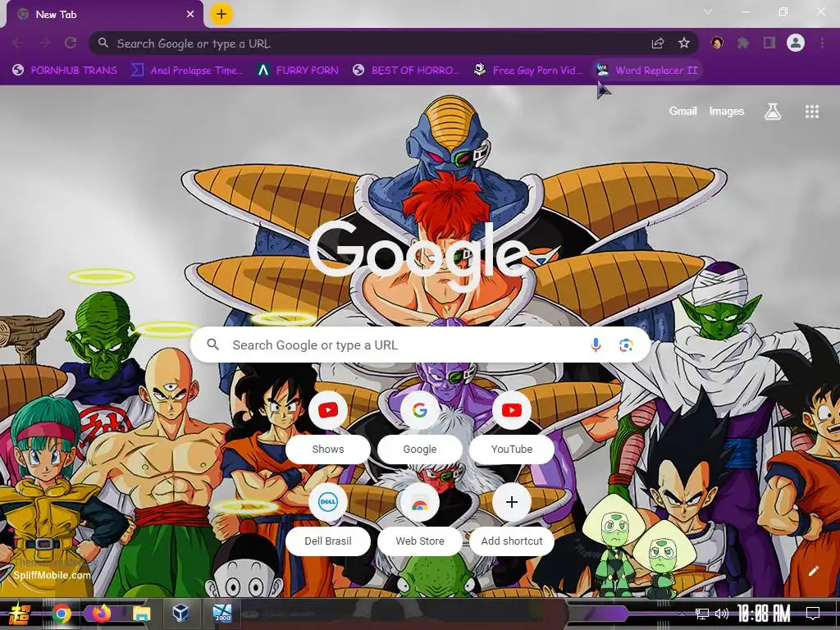The height and width of the screenshot is (630, 840).
Task: Click the Google search box
Action: pos(421,345)
